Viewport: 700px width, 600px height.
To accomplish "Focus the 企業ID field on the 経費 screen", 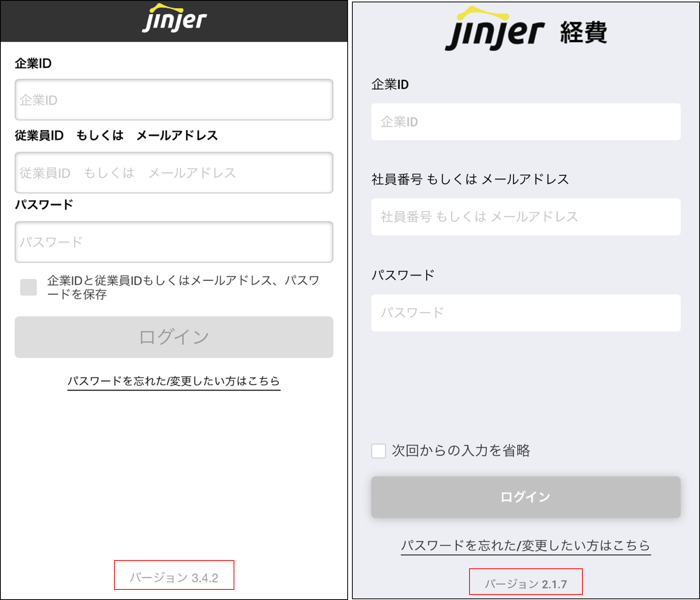I will click(x=526, y=122).
